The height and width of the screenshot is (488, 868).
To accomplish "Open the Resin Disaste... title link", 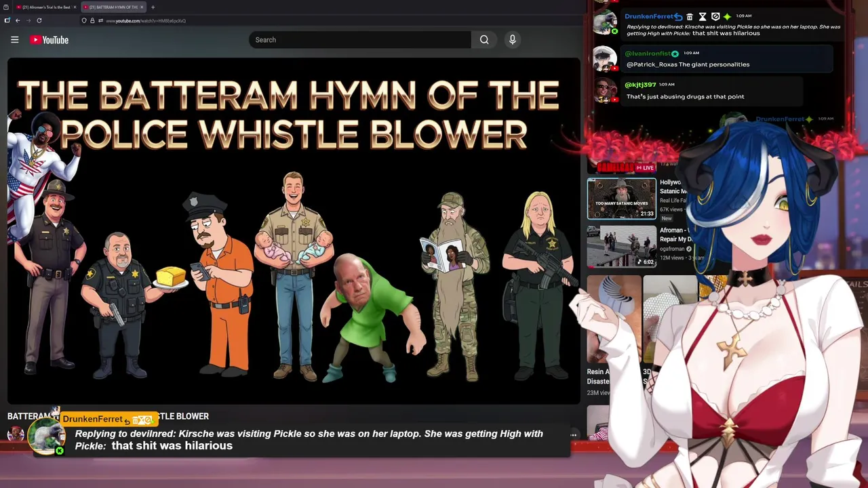I will pos(599,376).
